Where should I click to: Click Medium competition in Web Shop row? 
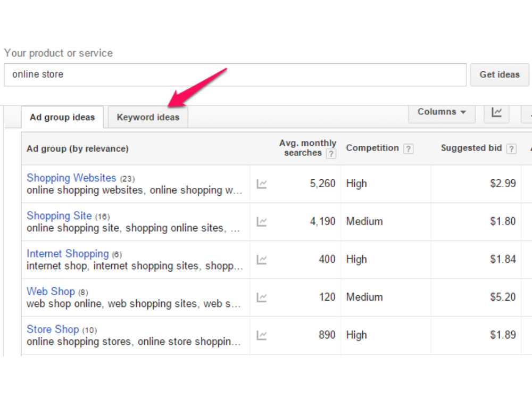tap(364, 297)
